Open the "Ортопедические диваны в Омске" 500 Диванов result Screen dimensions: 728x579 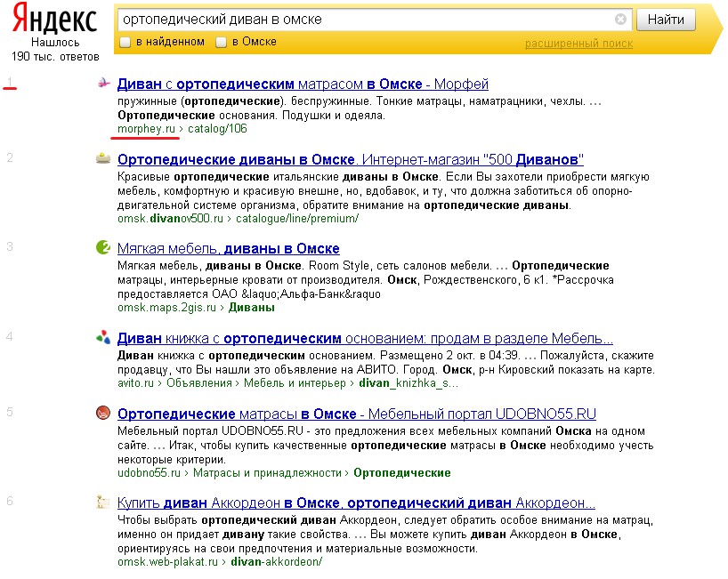(x=351, y=159)
